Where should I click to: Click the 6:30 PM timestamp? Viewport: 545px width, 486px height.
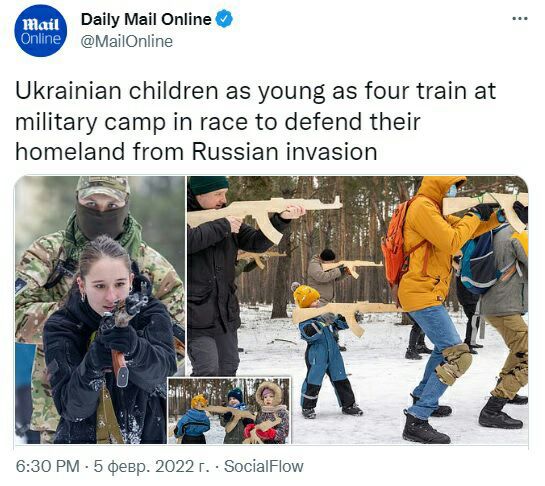(x=48, y=466)
